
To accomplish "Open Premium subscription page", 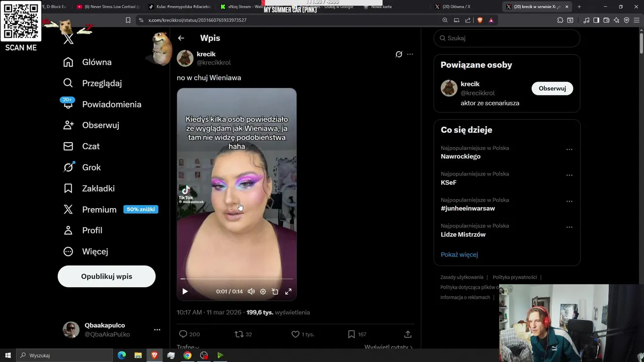I will coord(110,210).
